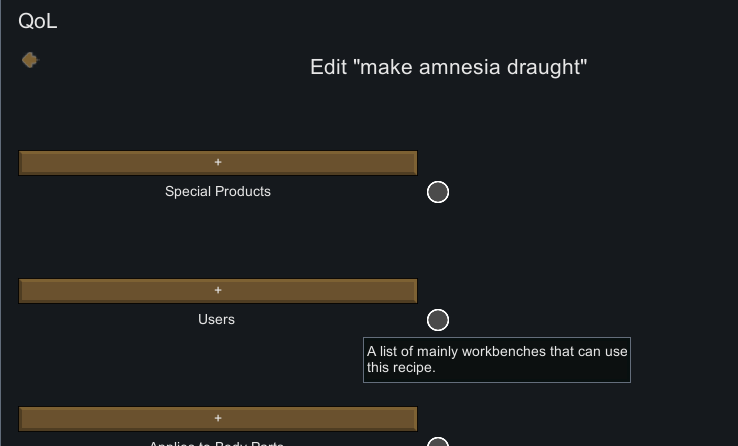
Task: Select the Users label
Action: tap(217, 319)
